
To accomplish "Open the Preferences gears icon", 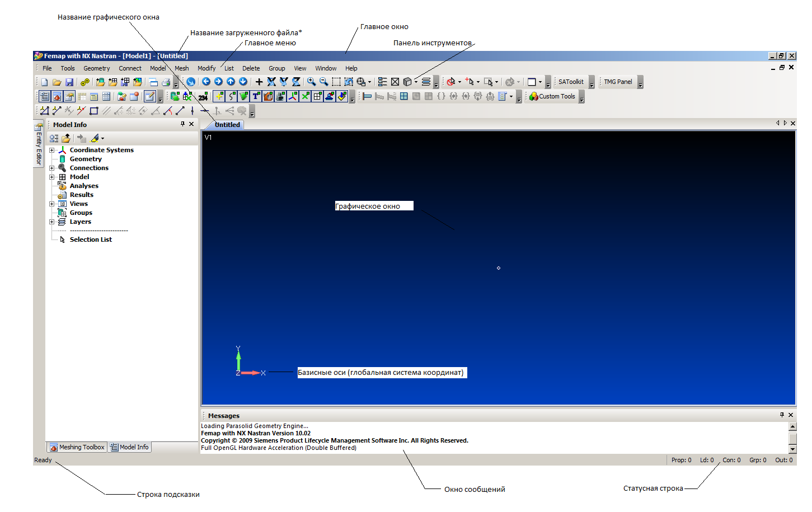I will point(85,82).
